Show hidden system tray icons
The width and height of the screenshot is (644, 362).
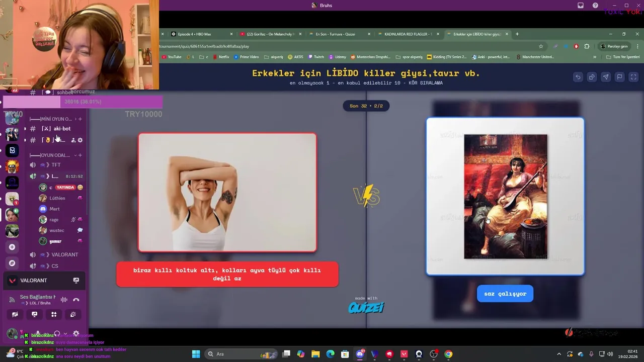pos(559,354)
